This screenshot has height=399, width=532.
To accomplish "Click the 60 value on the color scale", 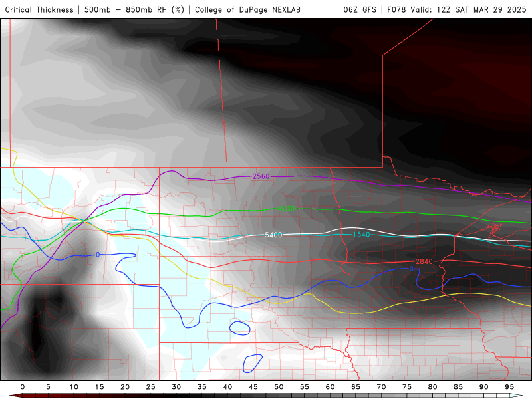I will pyautogui.click(x=330, y=387).
